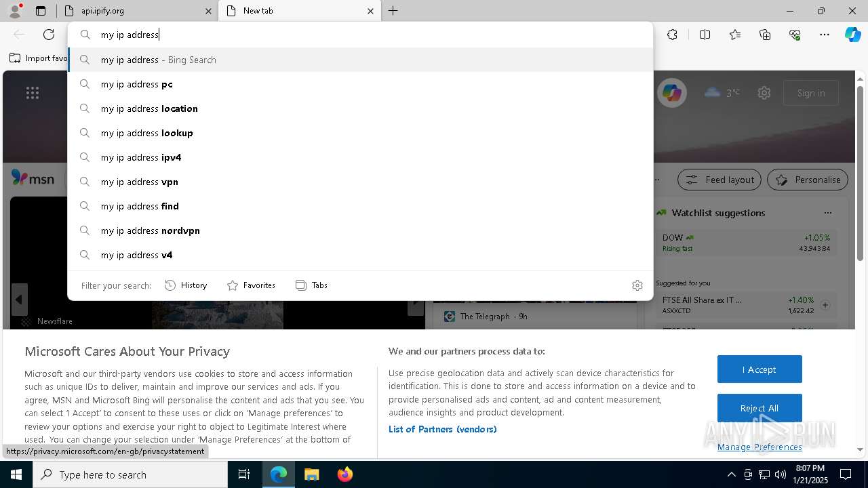Switch to the api.ipify.org tab

tap(136, 11)
